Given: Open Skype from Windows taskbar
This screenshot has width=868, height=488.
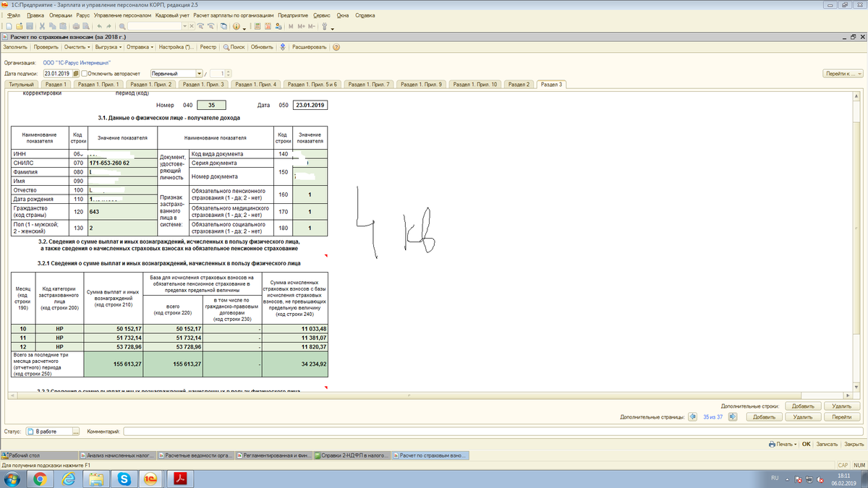Looking at the screenshot, I should 124,478.
